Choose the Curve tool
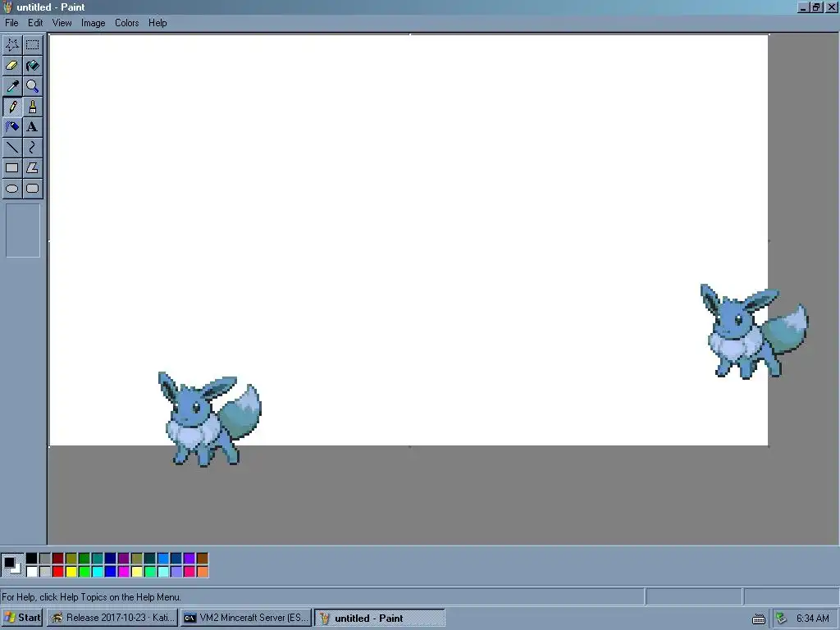840x630 pixels. pyautogui.click(x=33, y=148)
